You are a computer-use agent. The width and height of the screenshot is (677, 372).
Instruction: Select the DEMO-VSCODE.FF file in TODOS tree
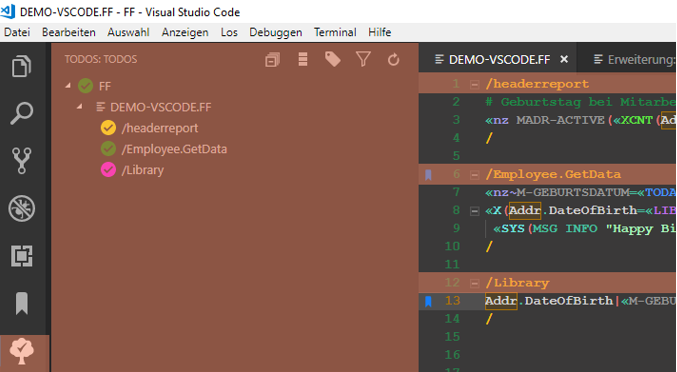point(161,107)
